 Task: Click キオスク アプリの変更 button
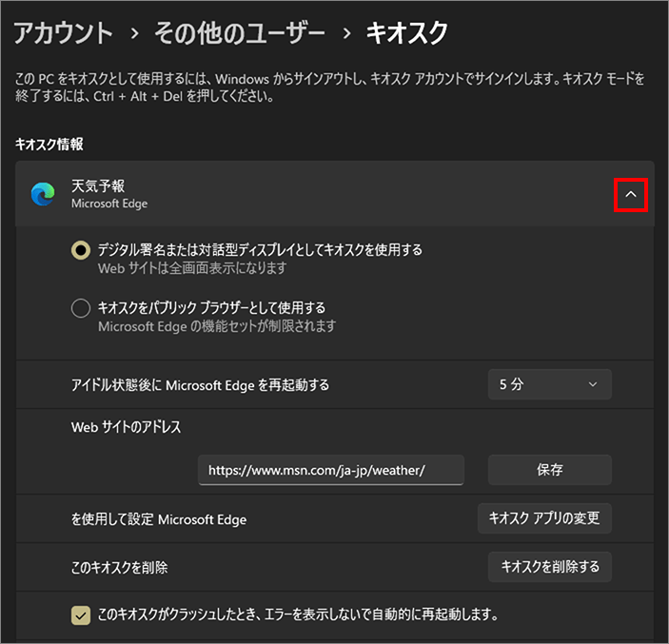(544, 518)
